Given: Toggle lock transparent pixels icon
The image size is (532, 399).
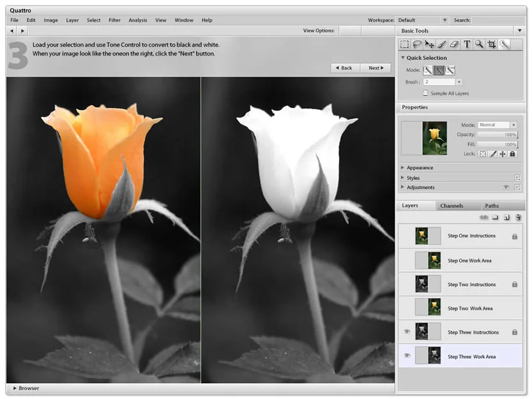Looking at the screenshot, I should (x=482, y=154).
